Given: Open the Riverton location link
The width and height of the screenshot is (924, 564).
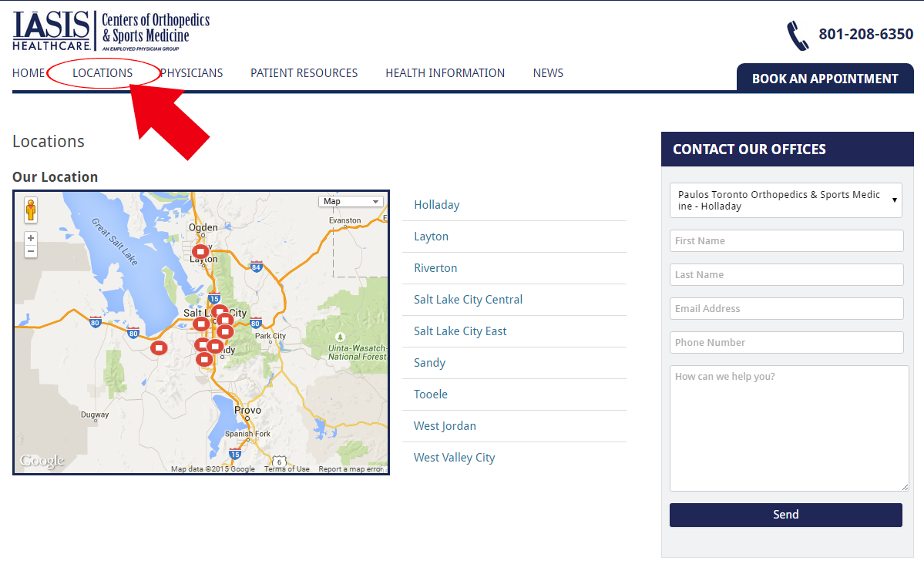Looking at the screenshot, I should coord(435,268).
